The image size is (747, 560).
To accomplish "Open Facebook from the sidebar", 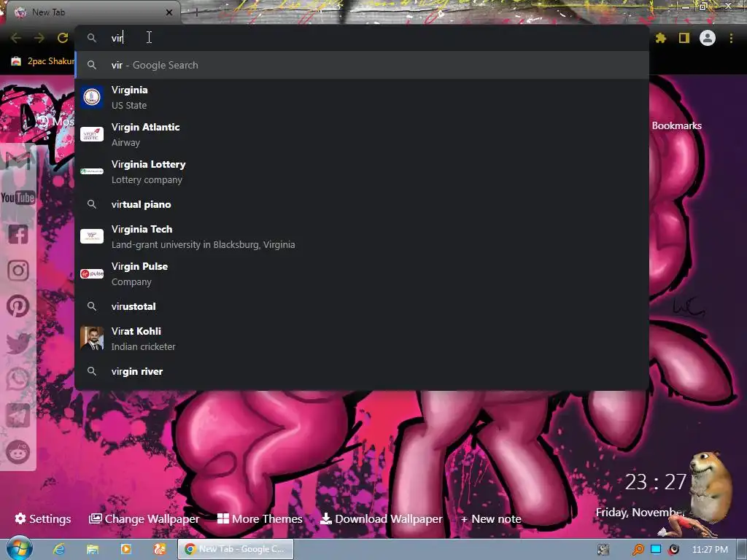I will pos(18,234).
